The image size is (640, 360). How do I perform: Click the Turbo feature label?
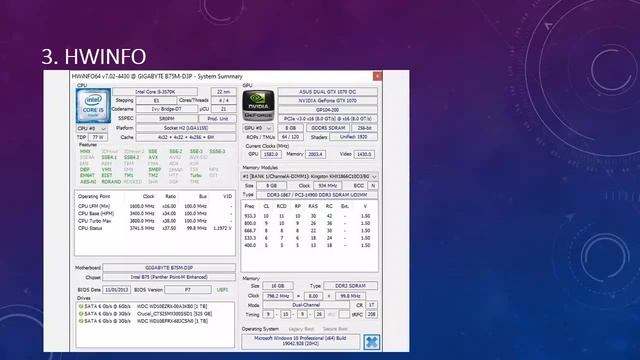point(196,175)
